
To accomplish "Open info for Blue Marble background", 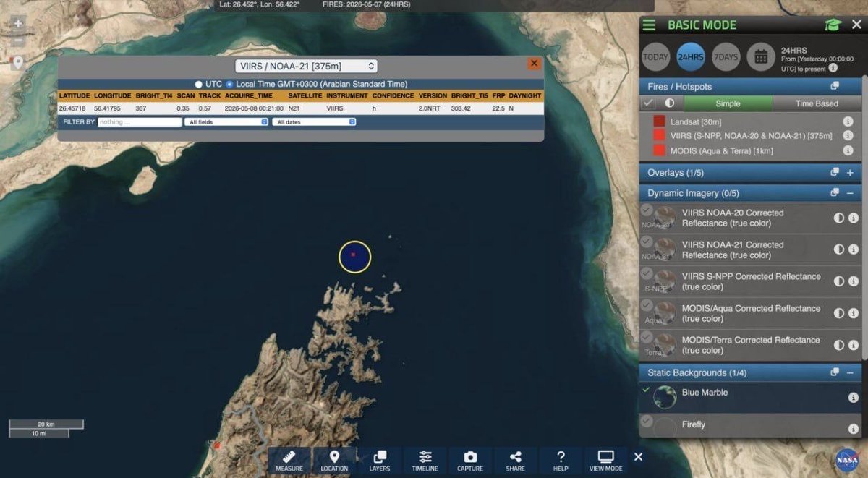I will click(854, 398).
